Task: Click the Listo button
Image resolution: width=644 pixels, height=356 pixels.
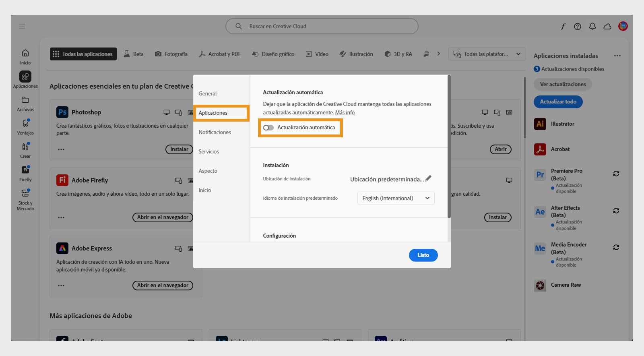Action: [423, 255]
